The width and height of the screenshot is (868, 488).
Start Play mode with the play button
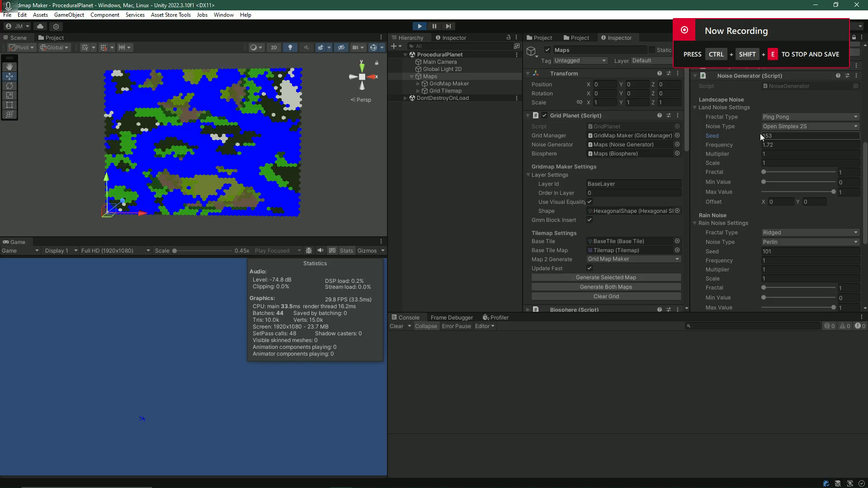pos(420,26)
